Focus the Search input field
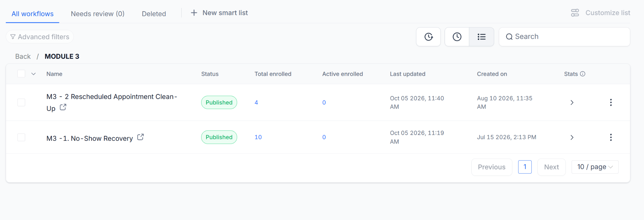The height and width of the screenshot is (220, 644). pos(564,37)
